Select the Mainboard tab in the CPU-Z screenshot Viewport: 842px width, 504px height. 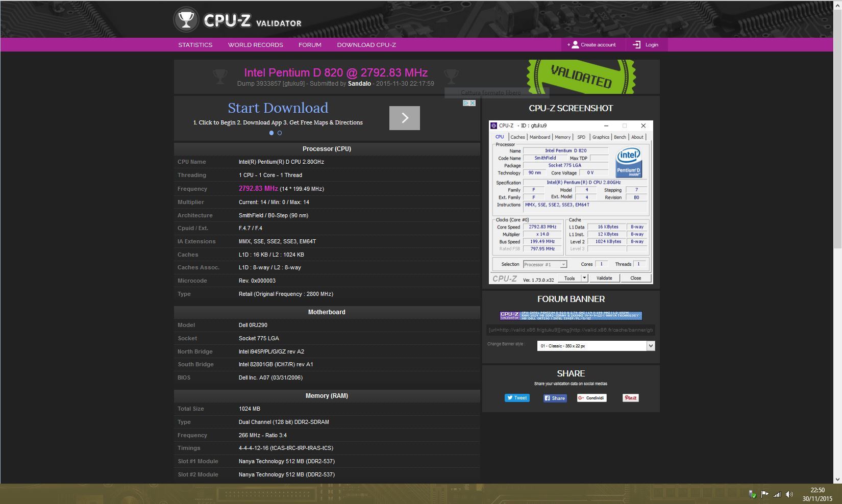point(540,137)
